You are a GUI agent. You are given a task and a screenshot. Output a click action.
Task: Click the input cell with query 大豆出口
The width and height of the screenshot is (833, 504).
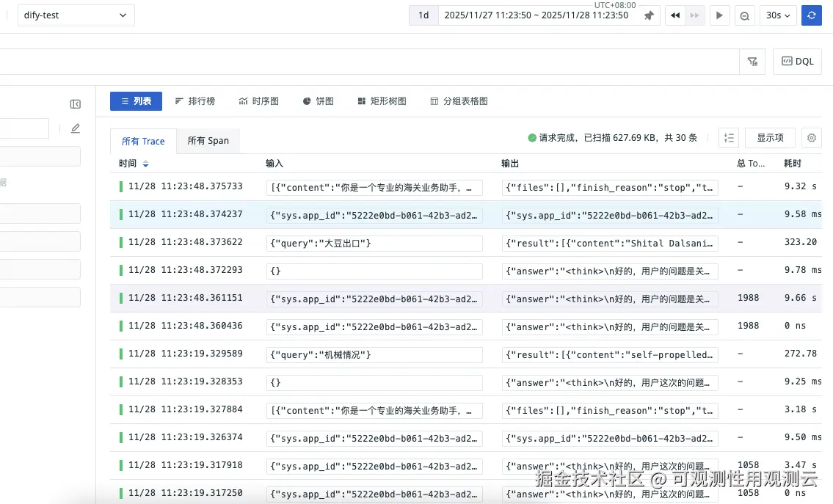[374, 244]
